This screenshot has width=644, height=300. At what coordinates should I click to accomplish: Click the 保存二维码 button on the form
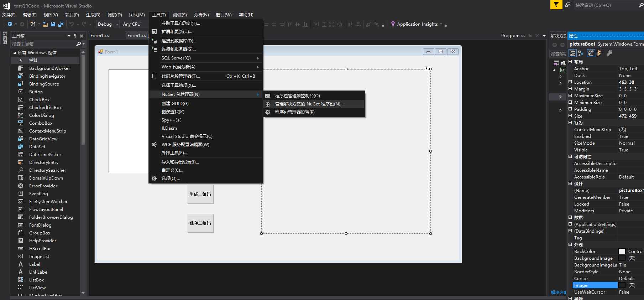pos(200,223)
